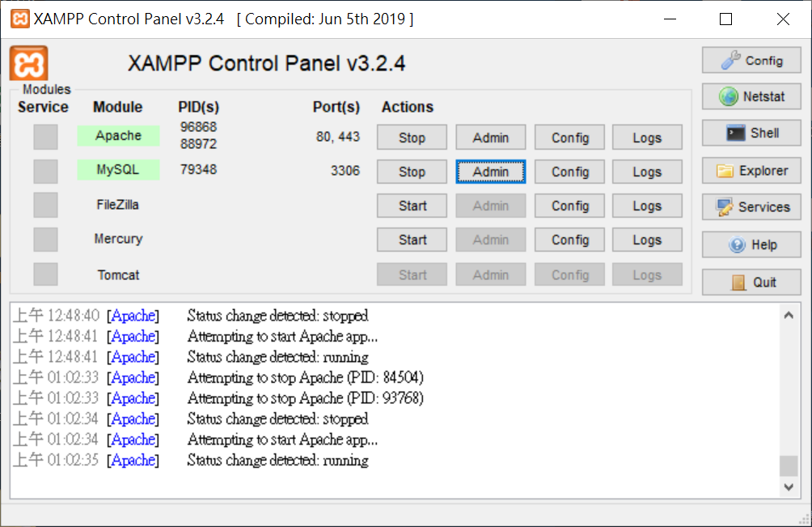Open Netstat with the globe icon
Viewport: 812px width, 527px height.
[751, 97]
